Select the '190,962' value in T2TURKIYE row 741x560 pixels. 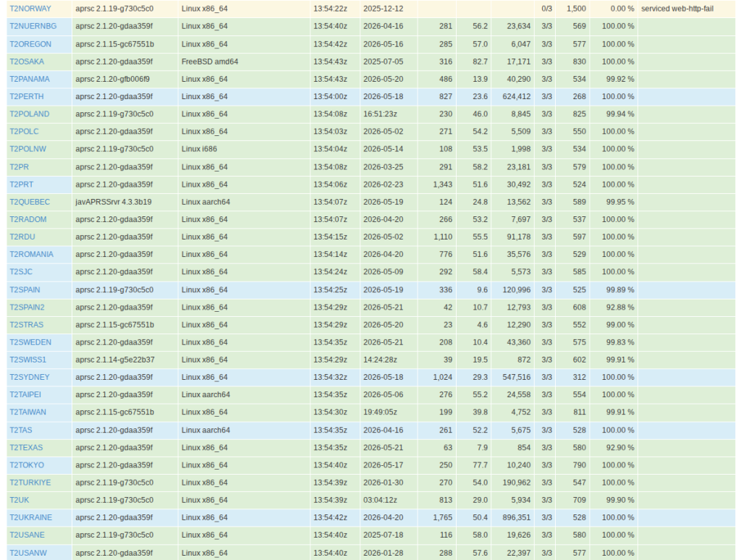click(x=517, y=483)
